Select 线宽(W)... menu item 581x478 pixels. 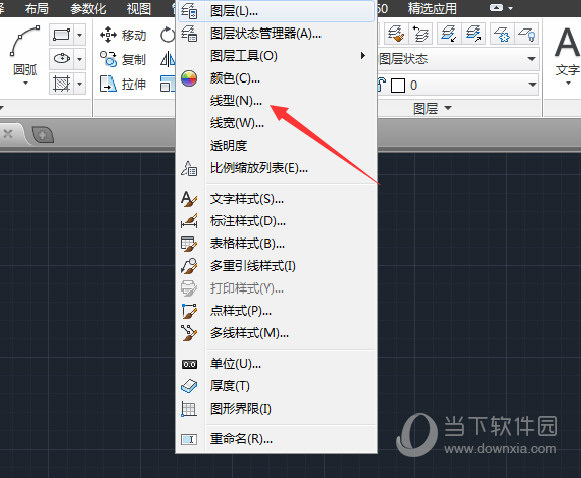pos(276,123)
